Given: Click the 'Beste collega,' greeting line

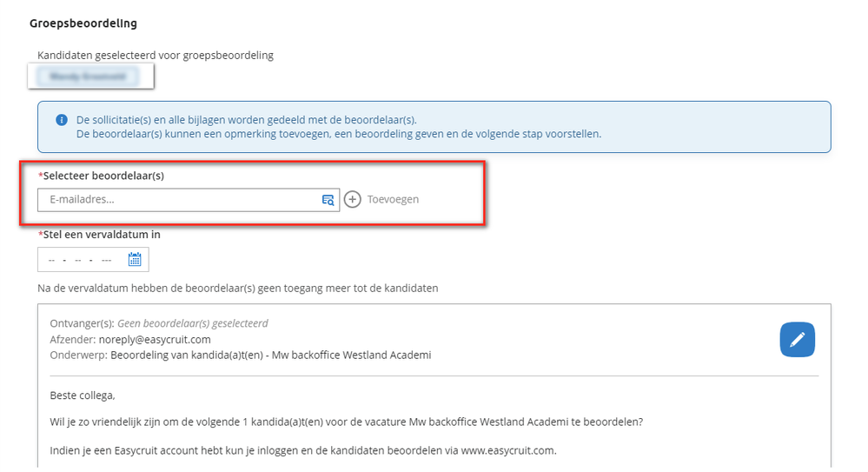Looking at the screenshot, I should pos(83,396).
